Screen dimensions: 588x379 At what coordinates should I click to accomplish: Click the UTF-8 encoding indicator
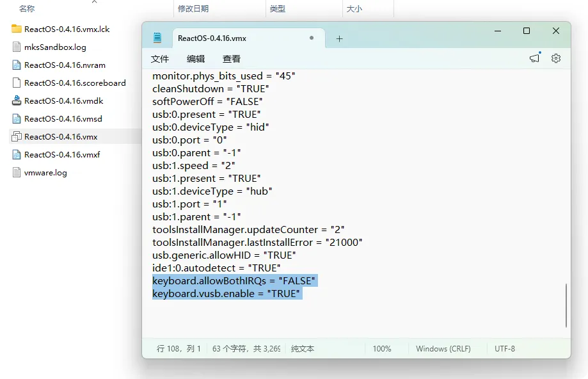point(504,349)
